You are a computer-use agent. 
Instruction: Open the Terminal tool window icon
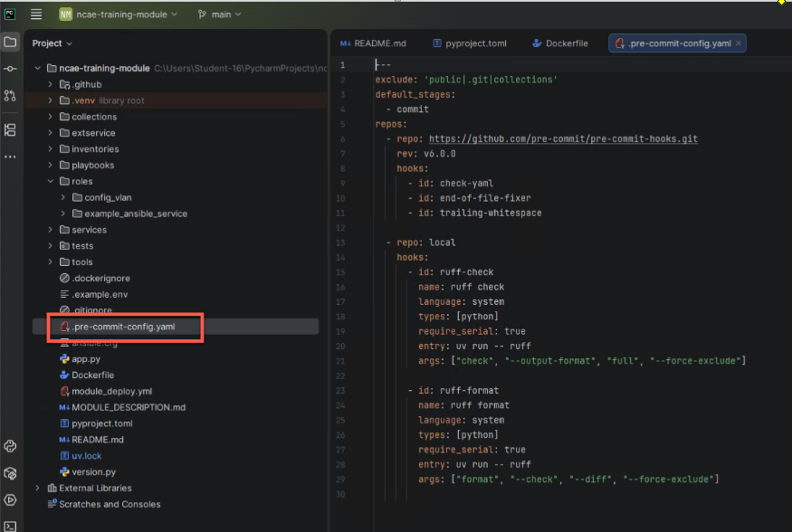pyautogui.click(x=10, y=526)
